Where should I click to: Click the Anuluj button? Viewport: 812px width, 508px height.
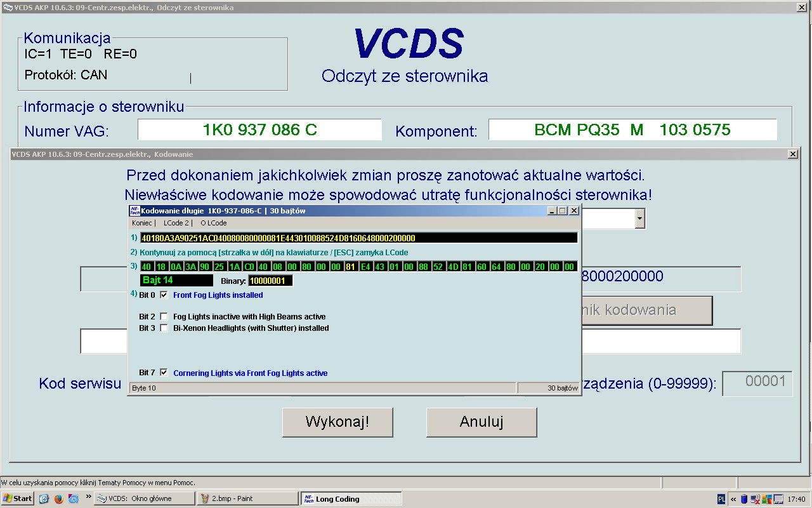481,422
